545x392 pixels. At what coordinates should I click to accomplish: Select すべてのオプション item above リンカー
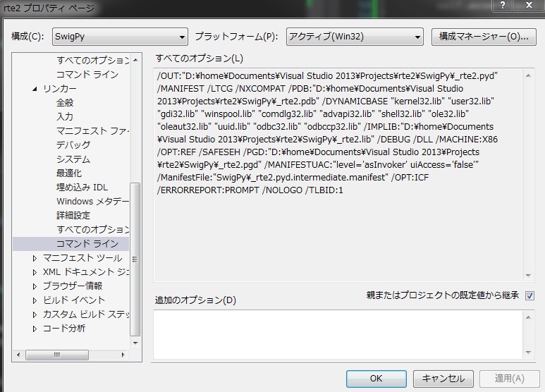(x=92, y=60)
